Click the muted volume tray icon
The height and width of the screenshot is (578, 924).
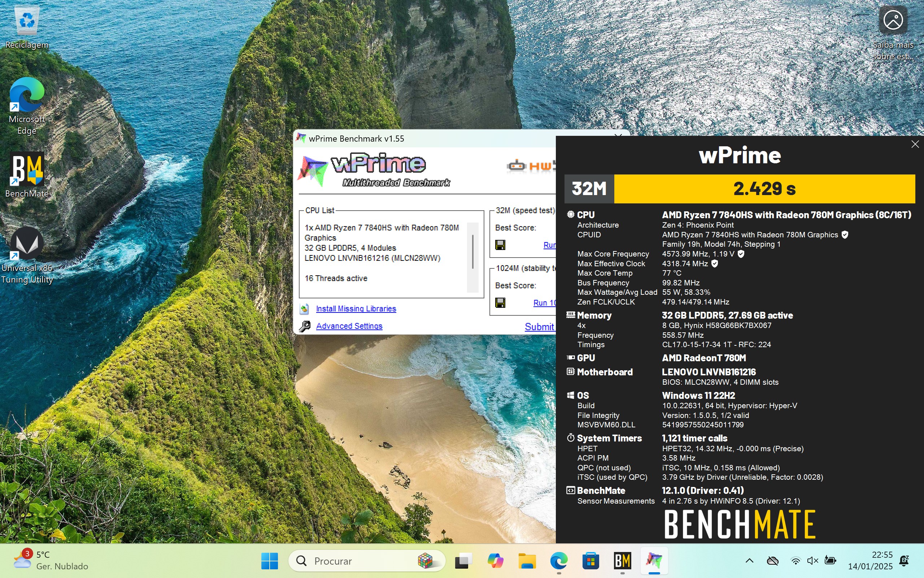point(812,561)
